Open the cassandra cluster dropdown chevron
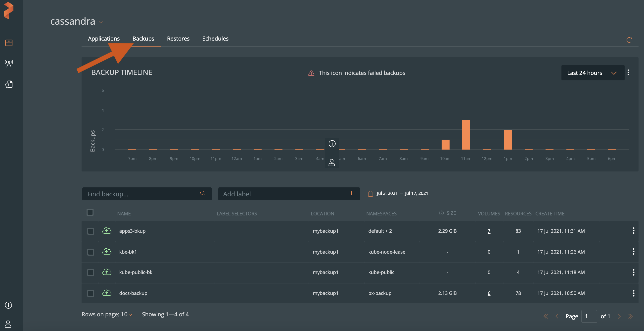The width and height of the screenshot is (644, 331). (100, 22)
